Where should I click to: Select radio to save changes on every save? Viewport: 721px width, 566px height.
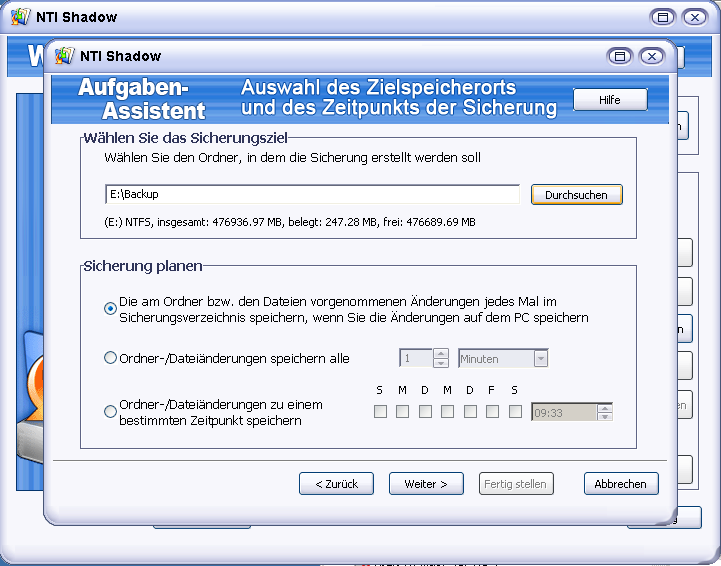pyautogui.click(x=110, y=309)
